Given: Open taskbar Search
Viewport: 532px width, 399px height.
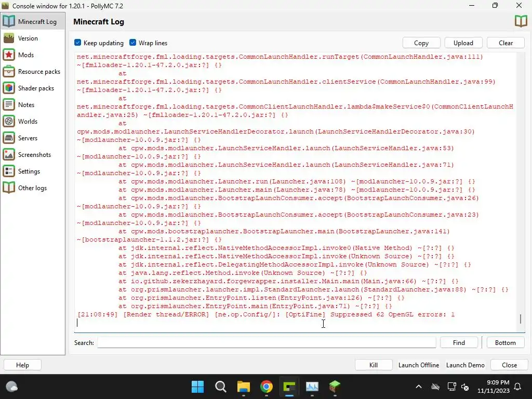Looking at the screenshot, I should click(220, 387).
